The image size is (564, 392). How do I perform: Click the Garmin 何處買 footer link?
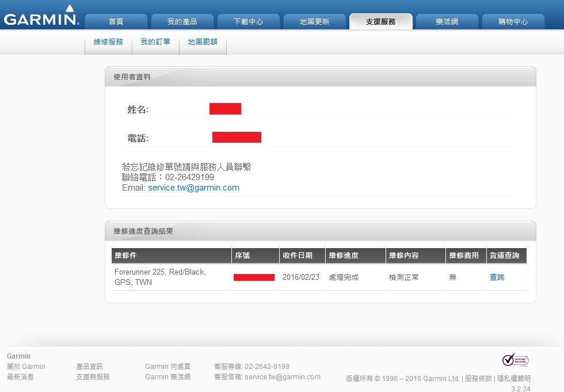[x=167, y=367]
